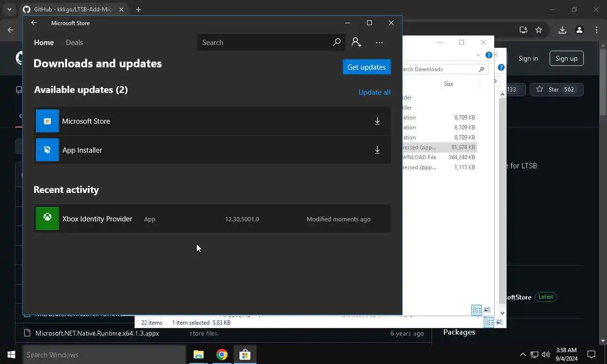The height and width of the screenshot is (364, 607).
Task: Click the Explorer search magnifier icon
Action: (x=481, y=69)
